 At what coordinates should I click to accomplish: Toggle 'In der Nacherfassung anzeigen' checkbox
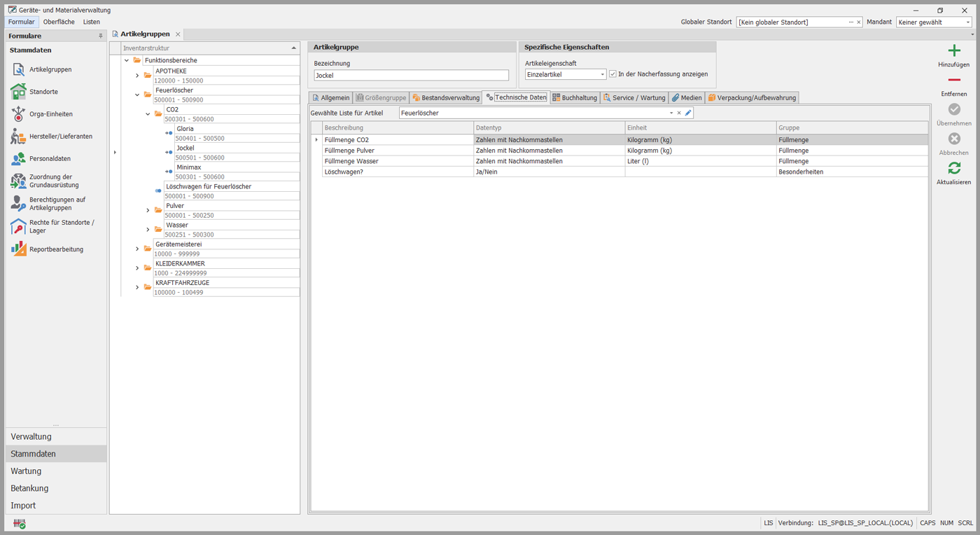pos(612,74)
